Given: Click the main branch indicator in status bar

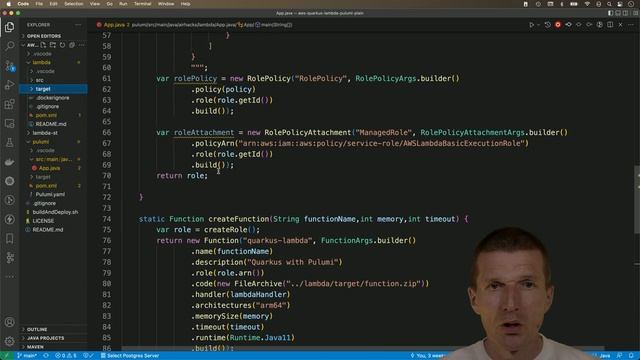Looking at the screenshot, I should click(27, 356).
